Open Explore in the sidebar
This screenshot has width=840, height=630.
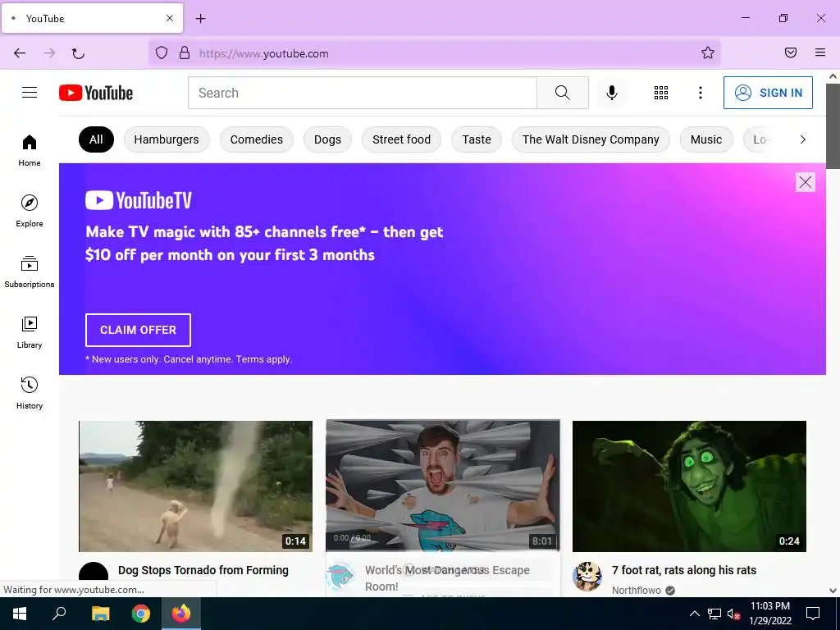tap(30, 211)
